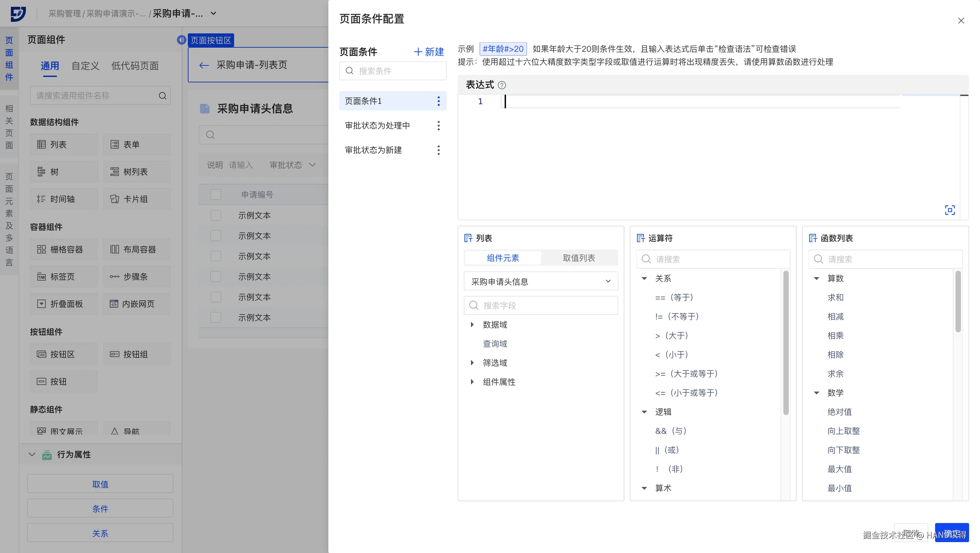Open the 采购申请头信息 component dropdown

[541, 281]
